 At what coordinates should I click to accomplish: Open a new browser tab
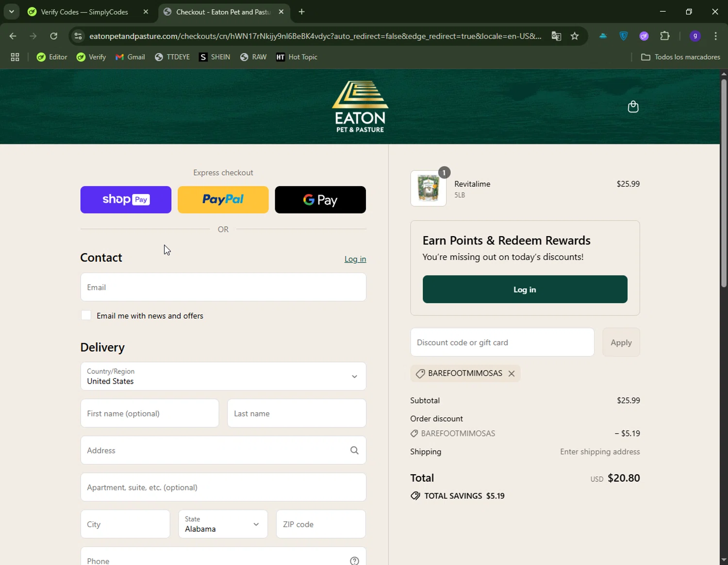tap(302, 12)
